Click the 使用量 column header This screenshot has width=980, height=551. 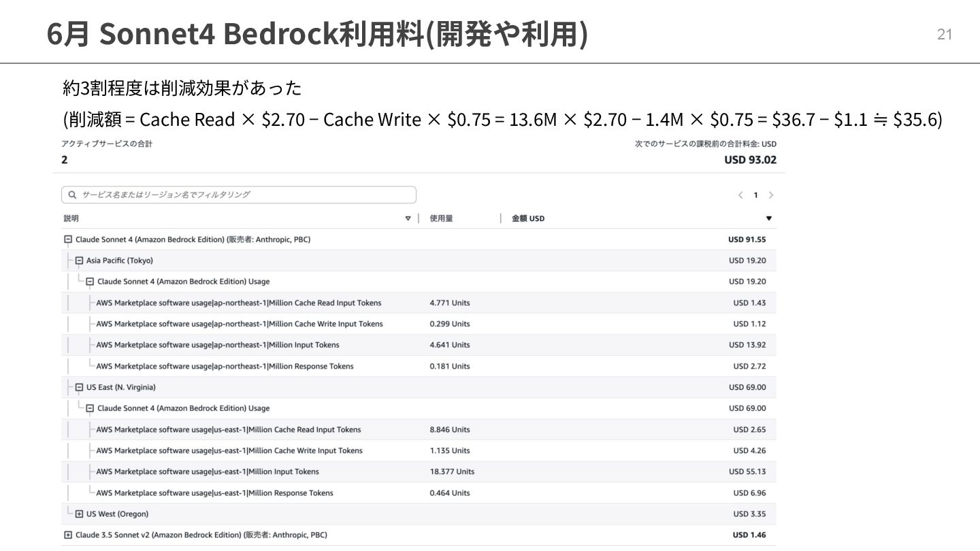(442, 218)
